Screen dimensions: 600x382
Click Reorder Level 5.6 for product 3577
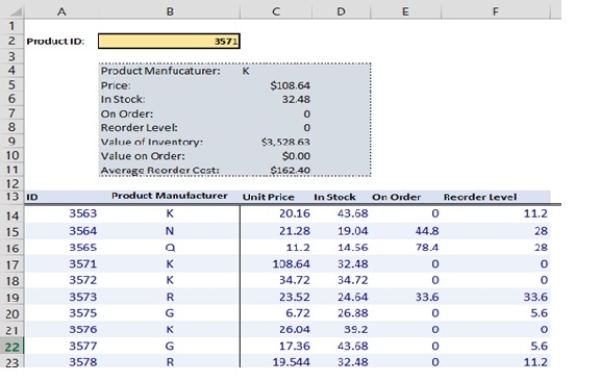tap(539, 346)
